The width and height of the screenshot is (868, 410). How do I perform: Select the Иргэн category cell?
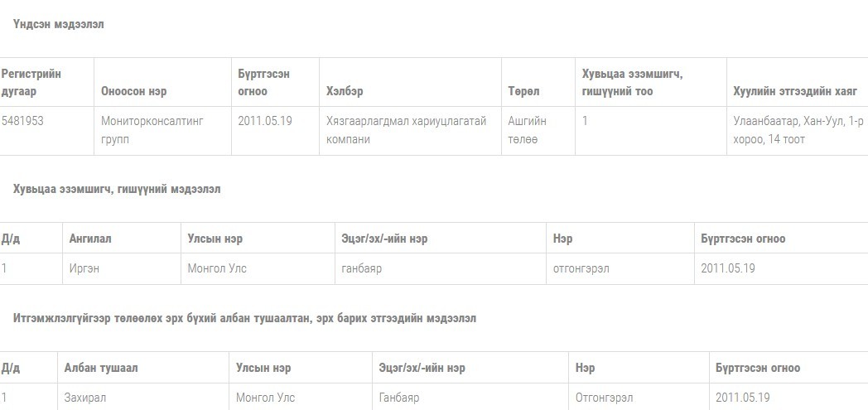pos(84,269)
